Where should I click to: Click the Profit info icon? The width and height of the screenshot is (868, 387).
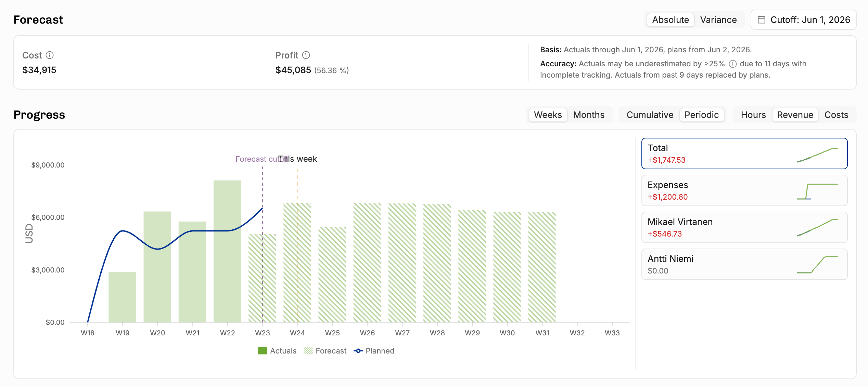306,55
